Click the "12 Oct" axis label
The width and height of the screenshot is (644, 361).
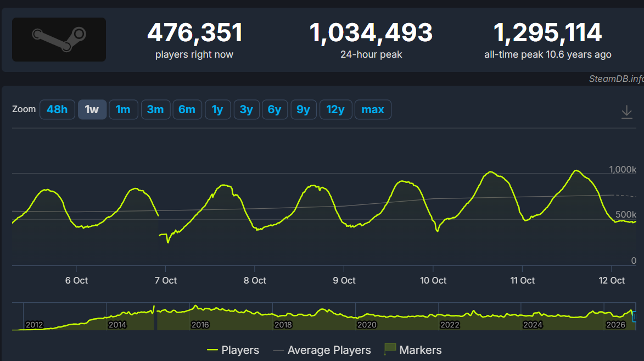pos(612,280)
